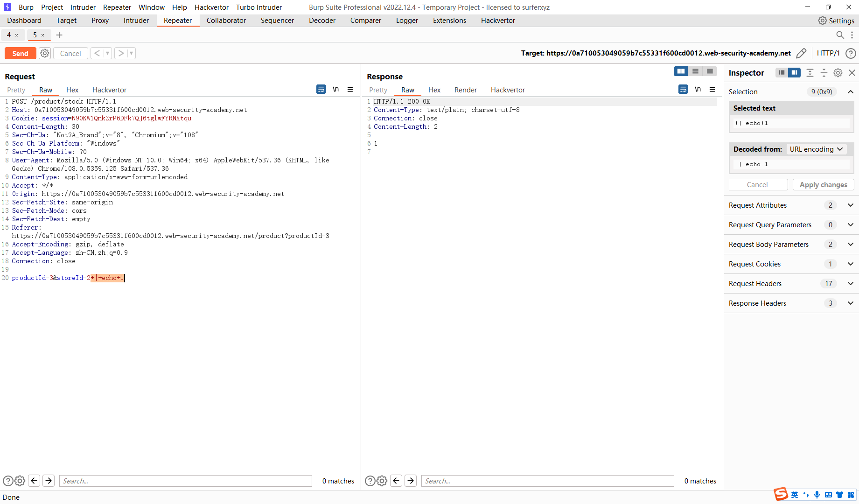Expand all Inspector sections icon

(810, 73)
